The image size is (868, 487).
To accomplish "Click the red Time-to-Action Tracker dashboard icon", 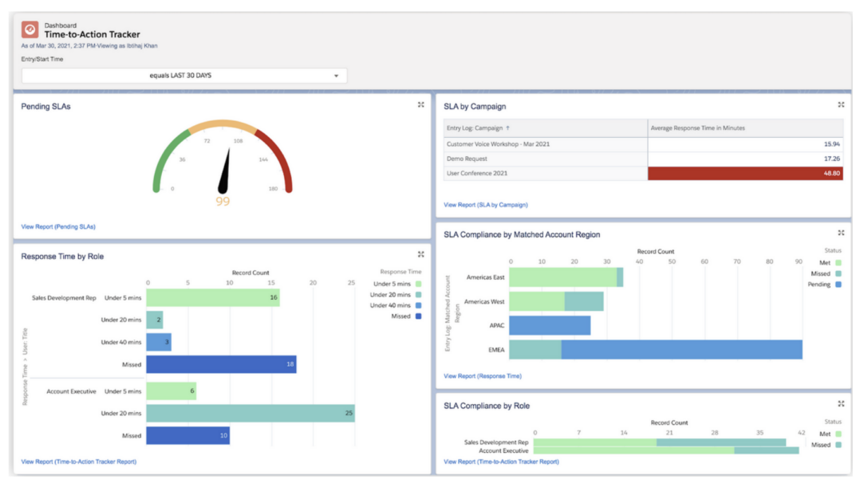I will tap(30, 29).
